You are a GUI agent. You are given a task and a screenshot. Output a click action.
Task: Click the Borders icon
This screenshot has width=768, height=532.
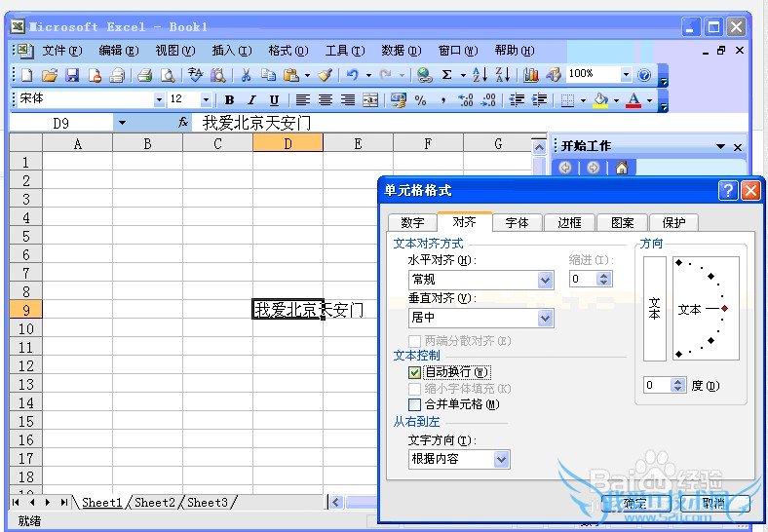click(567, 100)
